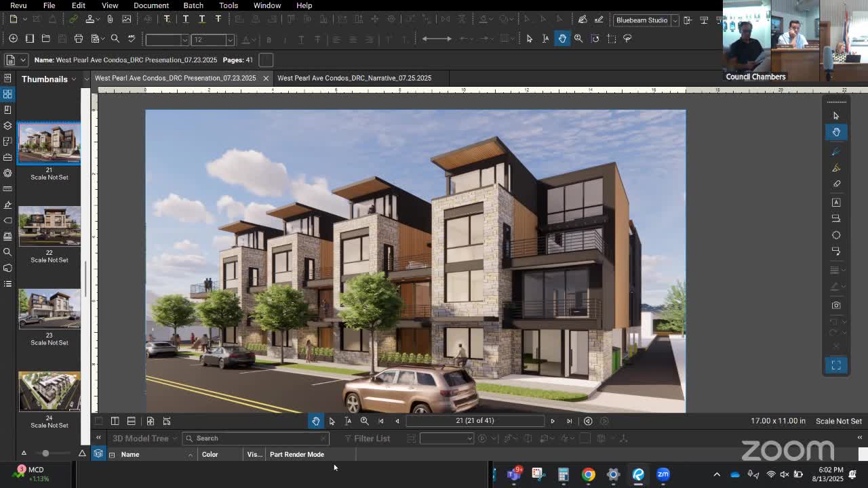Select page 23 thumbnail

pos(49,308)
